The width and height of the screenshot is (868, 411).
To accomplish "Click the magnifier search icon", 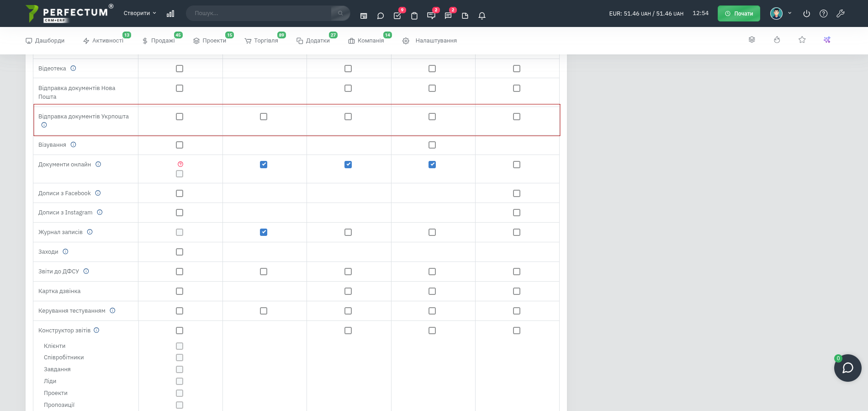I will (340, 13).
